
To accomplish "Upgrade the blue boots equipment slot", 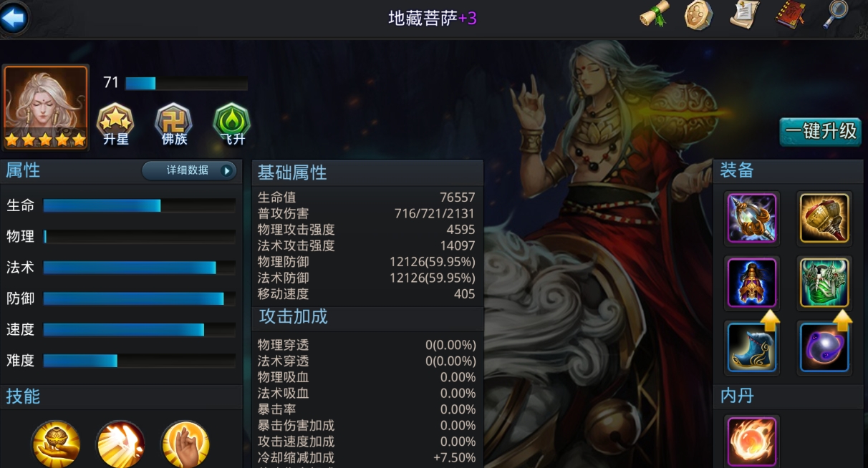I will coord(752,347).
